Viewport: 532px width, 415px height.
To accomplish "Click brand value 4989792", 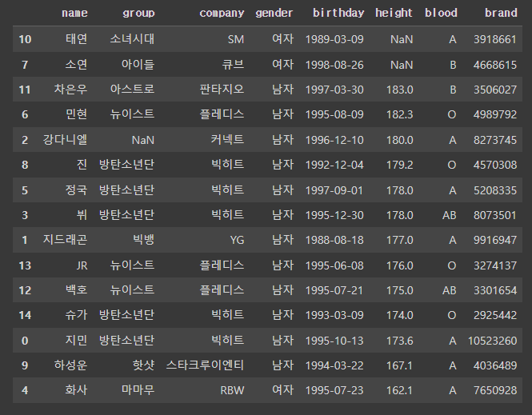I will 495,114.
